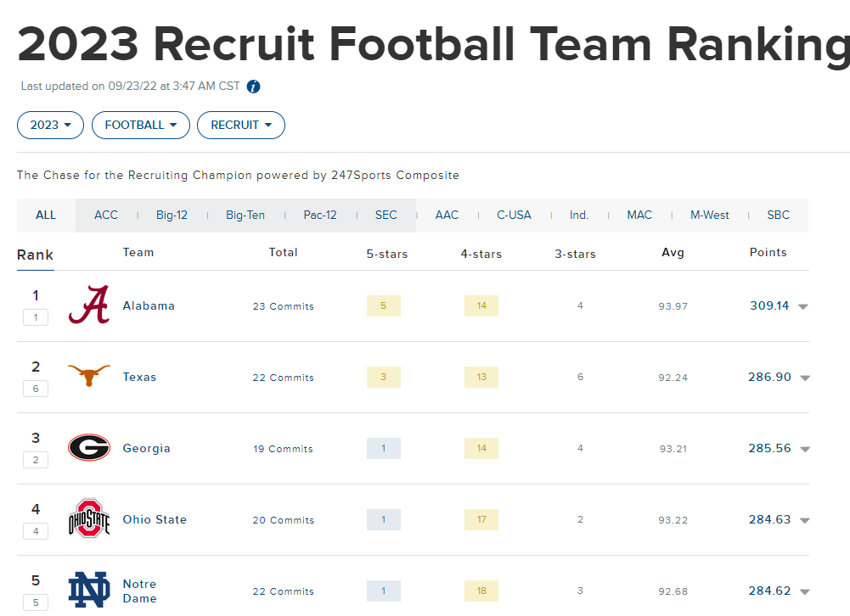
Task: Select the ACC conference tab
Action: point(106,216)
